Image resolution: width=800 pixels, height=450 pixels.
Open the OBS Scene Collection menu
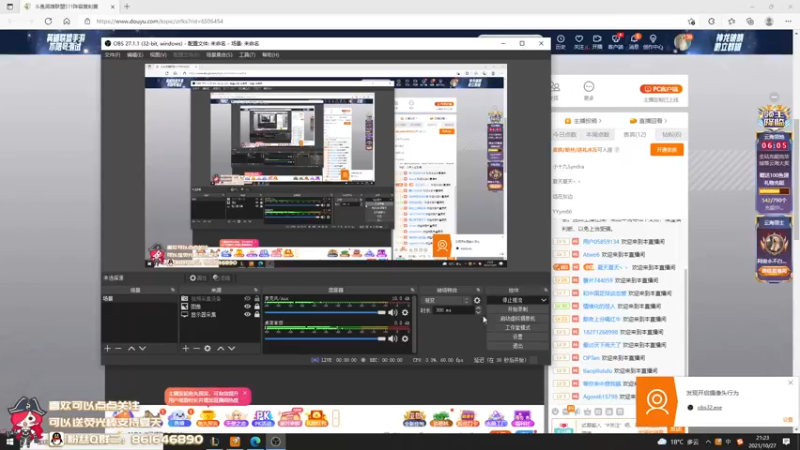pyautogui.click(x=219, y=55)
